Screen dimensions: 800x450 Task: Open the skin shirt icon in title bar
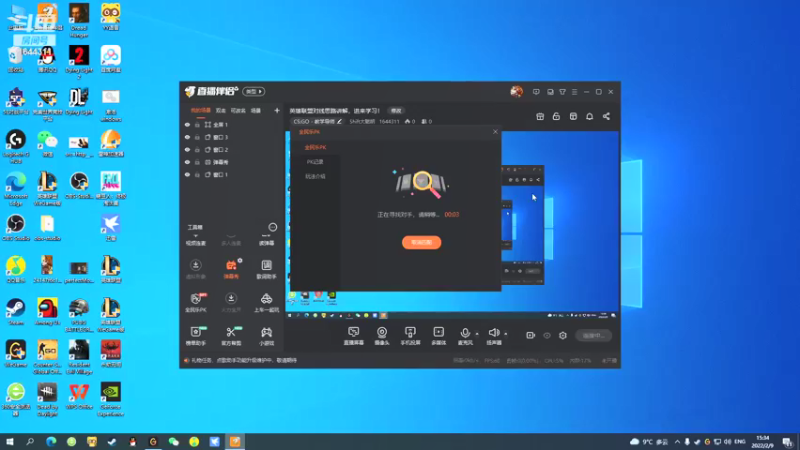click(x=562, y=92)
